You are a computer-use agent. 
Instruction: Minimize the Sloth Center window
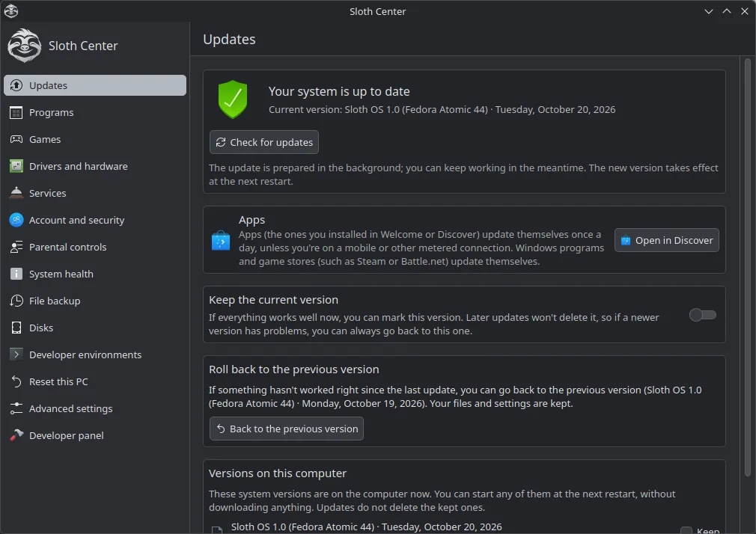point(709,11)
